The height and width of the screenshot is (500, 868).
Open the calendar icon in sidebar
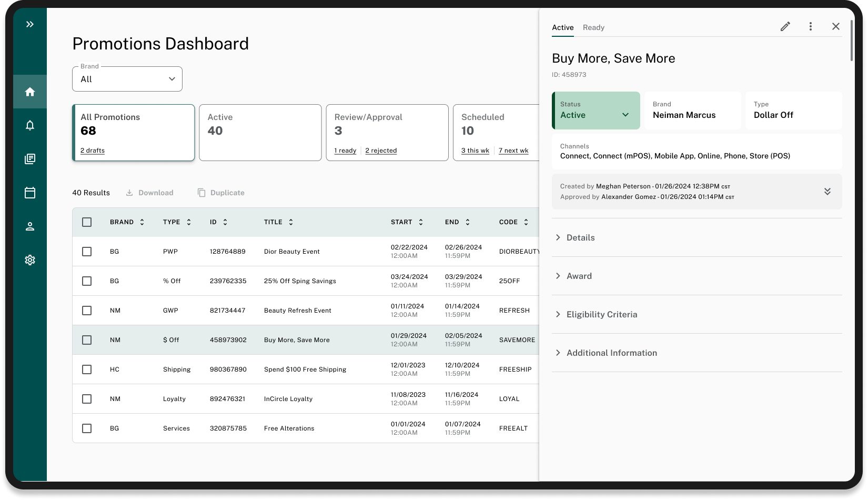click(30, 193)
